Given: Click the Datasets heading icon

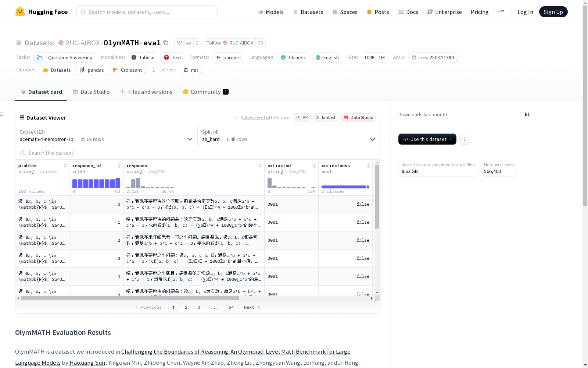Looking at the screenshot, I should tap(19, 43).
